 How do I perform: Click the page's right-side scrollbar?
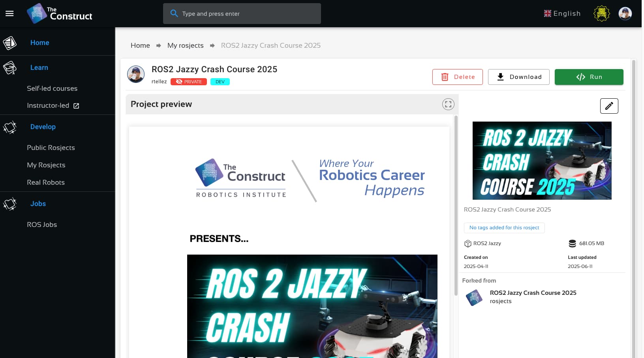[634, 208]
